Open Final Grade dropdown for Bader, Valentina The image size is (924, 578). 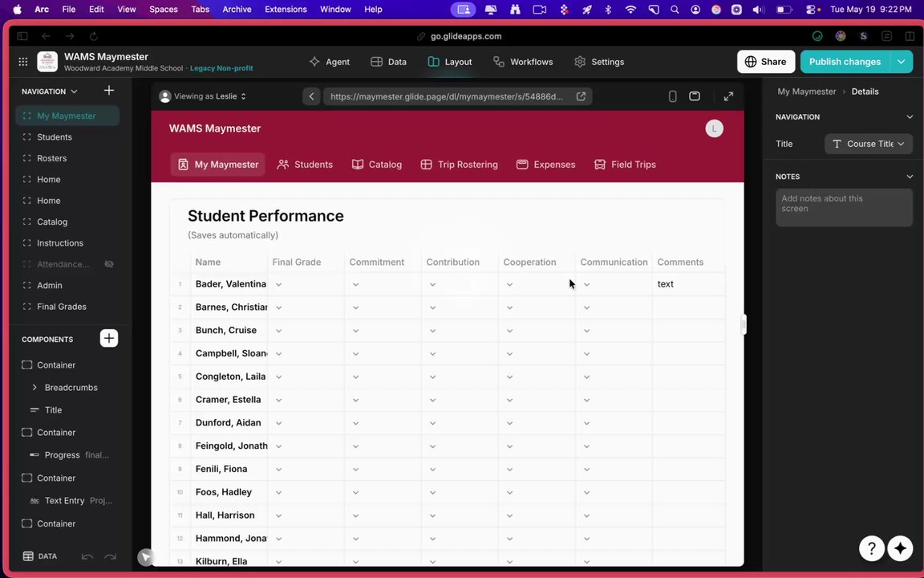click(279, 284)
